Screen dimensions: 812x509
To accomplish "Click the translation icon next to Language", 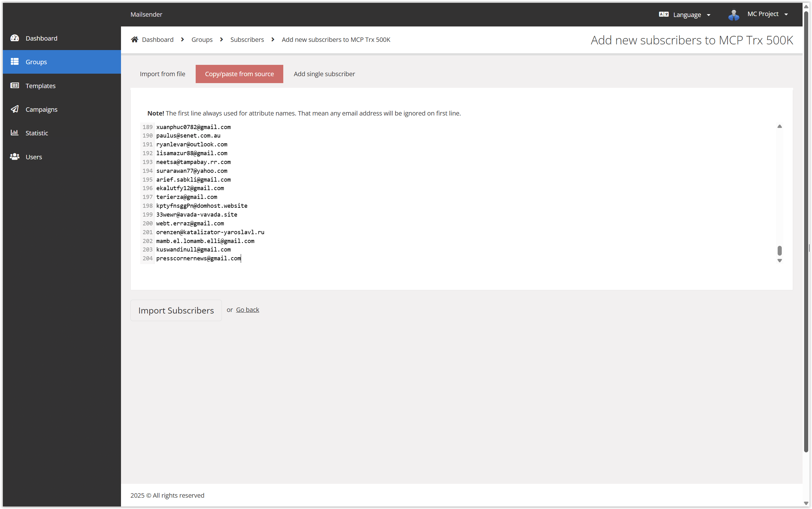I will tap(663, 14).
